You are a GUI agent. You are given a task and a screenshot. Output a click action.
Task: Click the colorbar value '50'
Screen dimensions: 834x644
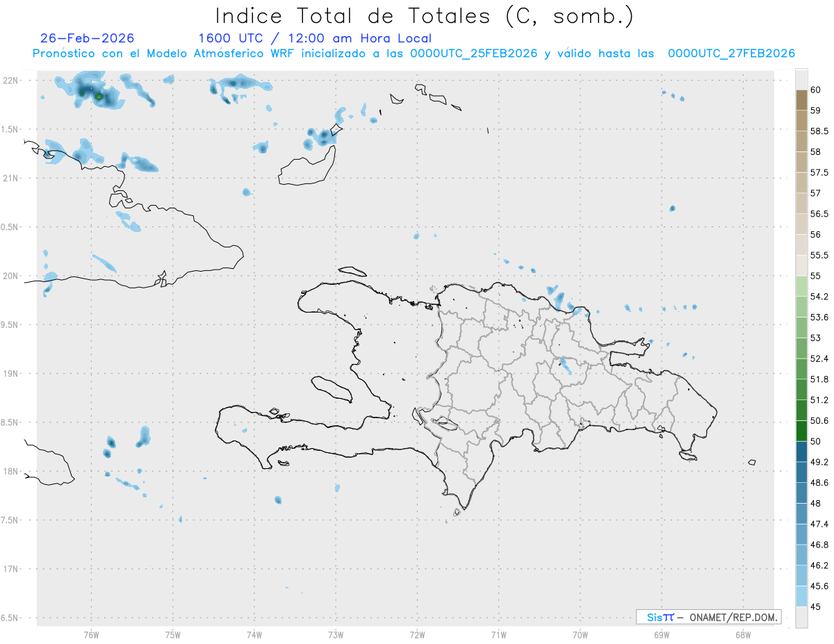click(816, 441)
